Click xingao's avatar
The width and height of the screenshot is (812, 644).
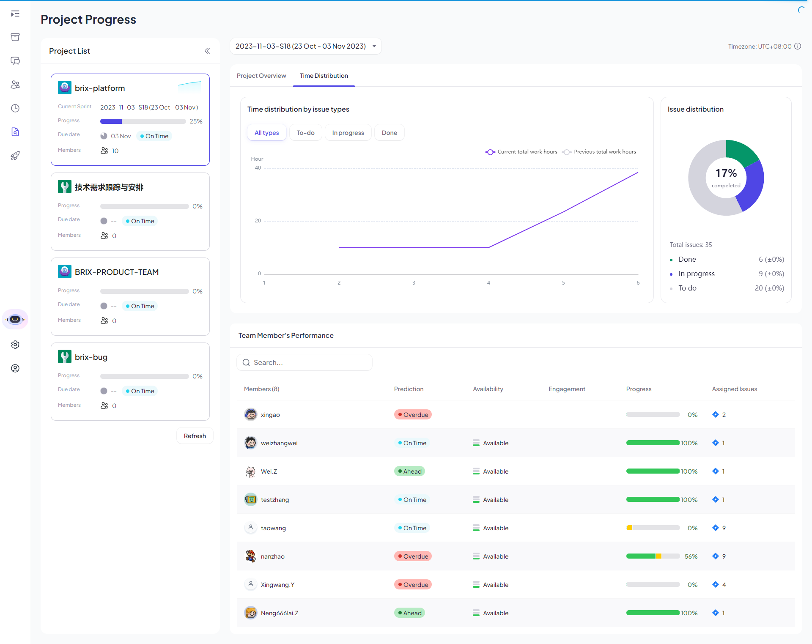point(251,414)
